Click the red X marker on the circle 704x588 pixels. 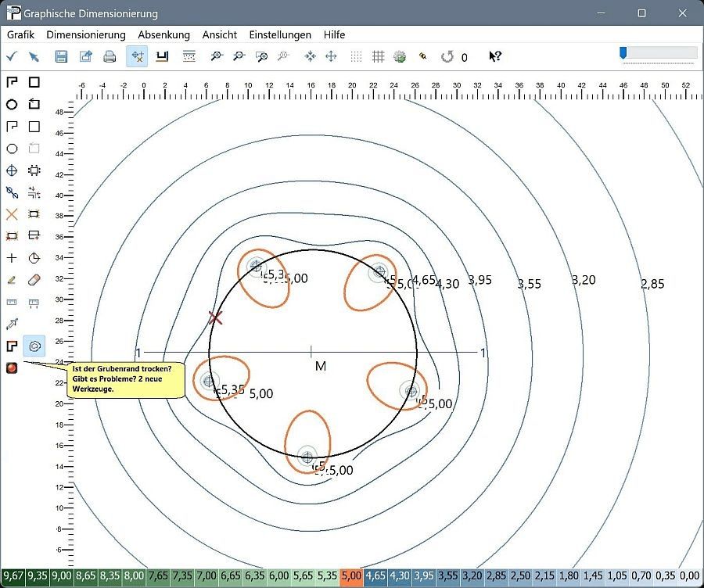click(216, 317)
